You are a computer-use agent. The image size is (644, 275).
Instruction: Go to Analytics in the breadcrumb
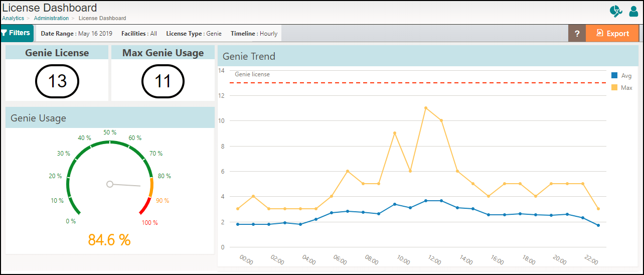(13, 18)
